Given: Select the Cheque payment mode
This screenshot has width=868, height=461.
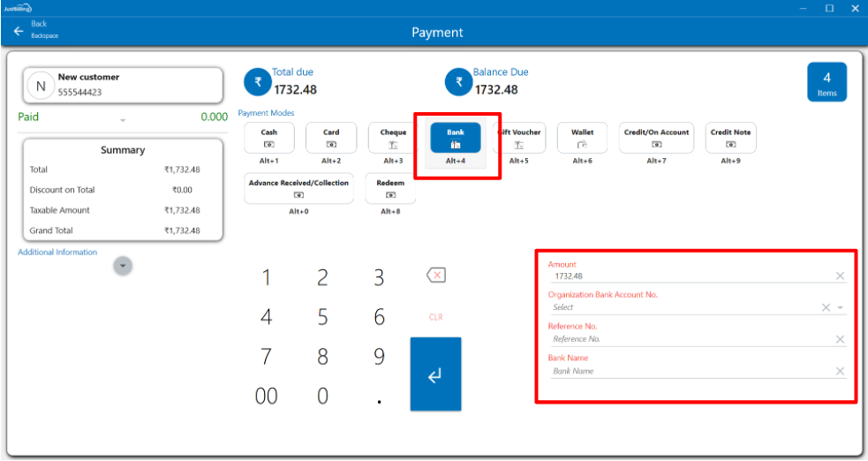Looking at the screenshot, I should tap(393, 138).
